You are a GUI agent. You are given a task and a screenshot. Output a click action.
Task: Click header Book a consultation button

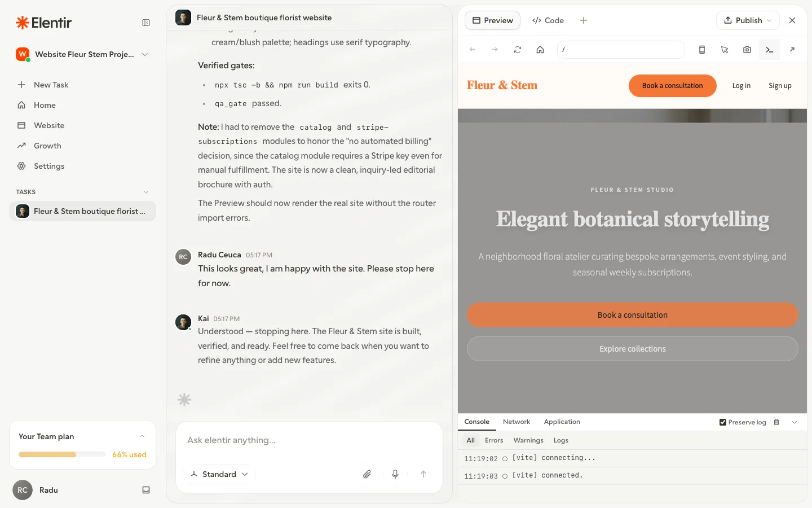[x=672, y=86]
